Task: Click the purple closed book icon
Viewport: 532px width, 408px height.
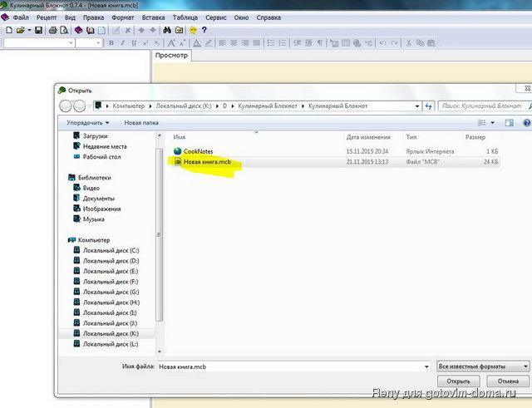Action: click(x=78, y=30)
